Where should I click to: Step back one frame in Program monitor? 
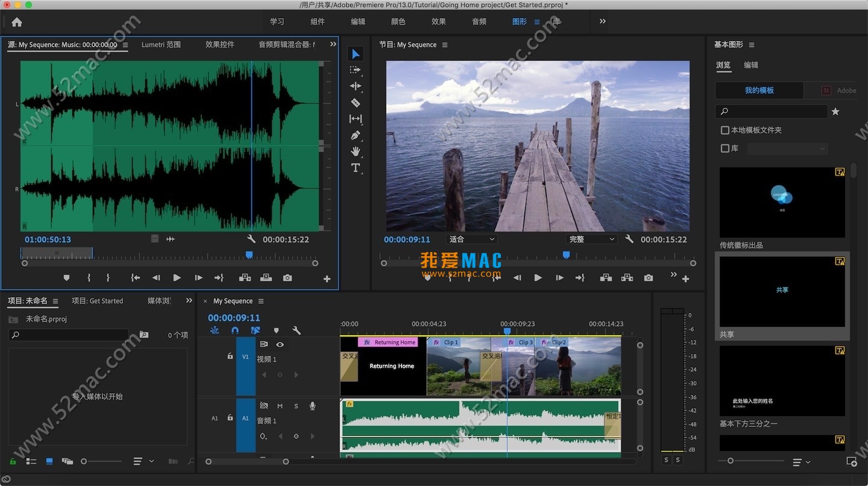pyautogui.click(x=517, y=278)
